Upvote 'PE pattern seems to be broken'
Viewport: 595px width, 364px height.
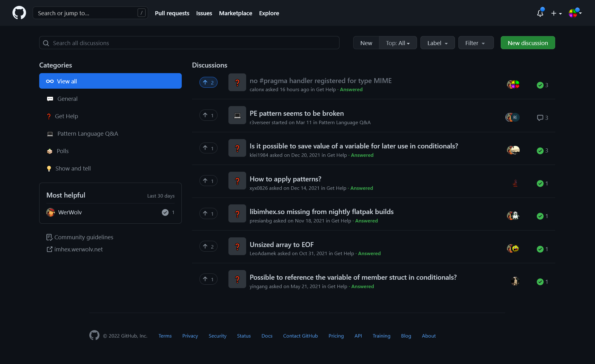pyautogui.click(x=208, y=115)
